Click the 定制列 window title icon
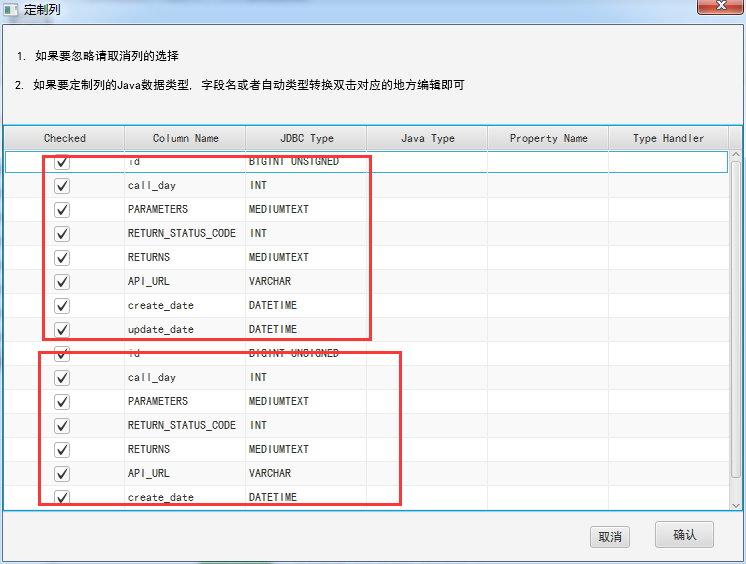The width and height of the screenshot is (746, 564). tap(11, 9)
